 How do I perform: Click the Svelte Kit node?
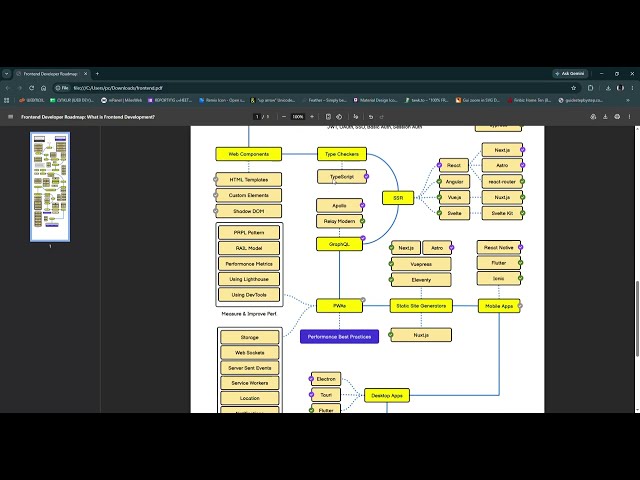point(502,213)
